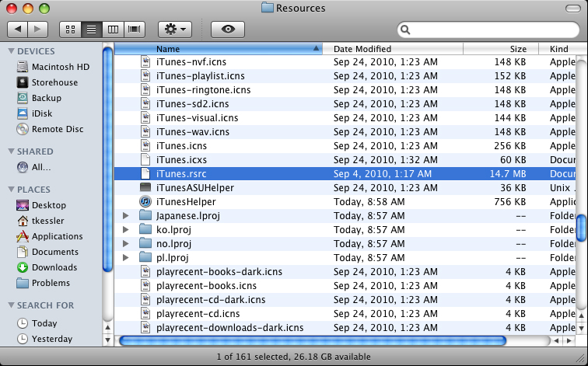Click the horizontal scroll right arrow

pyautogui.click(x=569, y=341)
